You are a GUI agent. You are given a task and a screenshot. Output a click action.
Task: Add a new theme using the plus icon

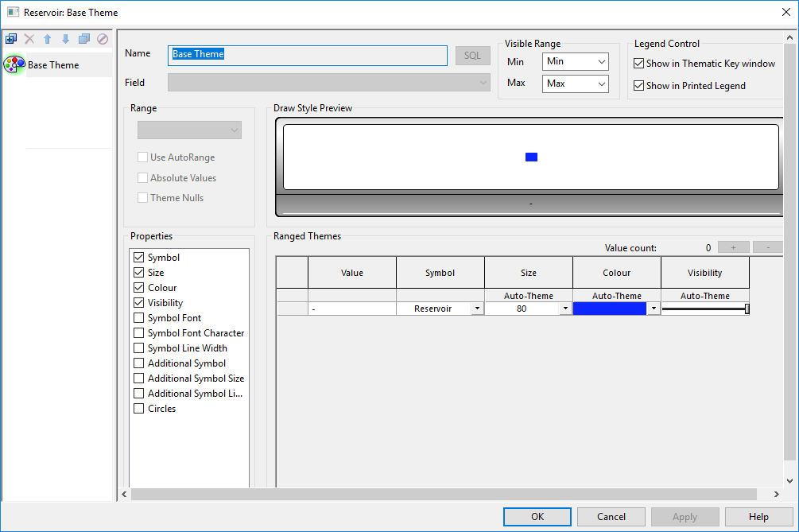[11, 38]
